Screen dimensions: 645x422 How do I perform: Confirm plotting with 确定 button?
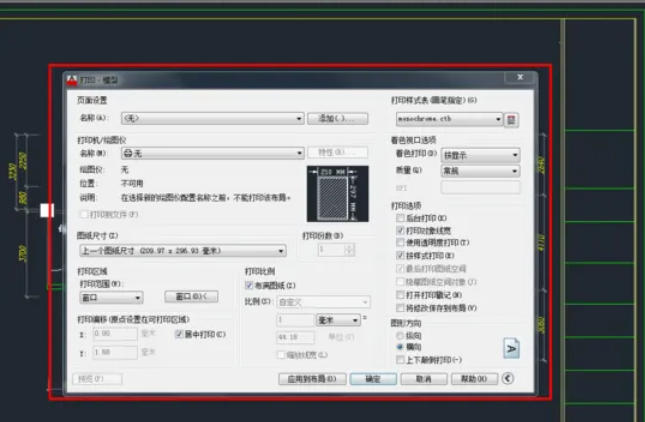pos(373,379)
